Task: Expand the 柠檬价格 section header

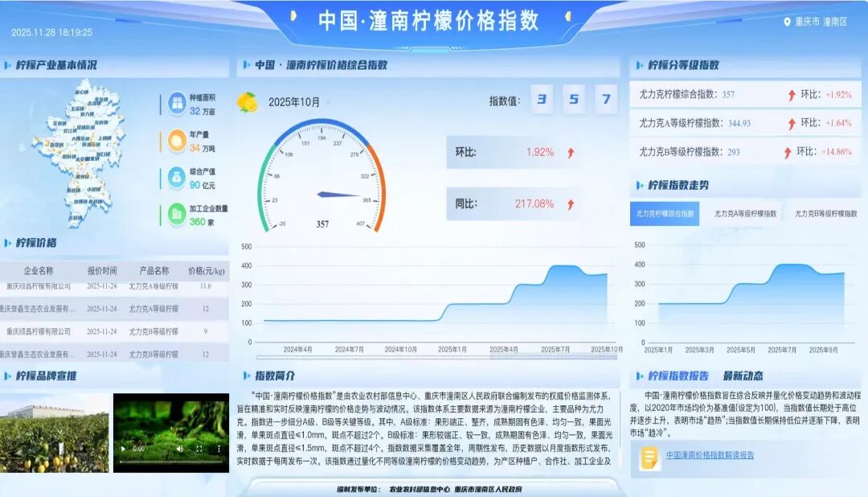Action: [x=36, y=243]
